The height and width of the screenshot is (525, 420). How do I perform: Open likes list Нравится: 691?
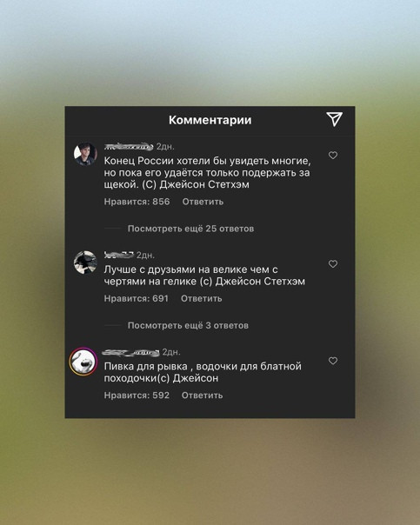[136, 298]
